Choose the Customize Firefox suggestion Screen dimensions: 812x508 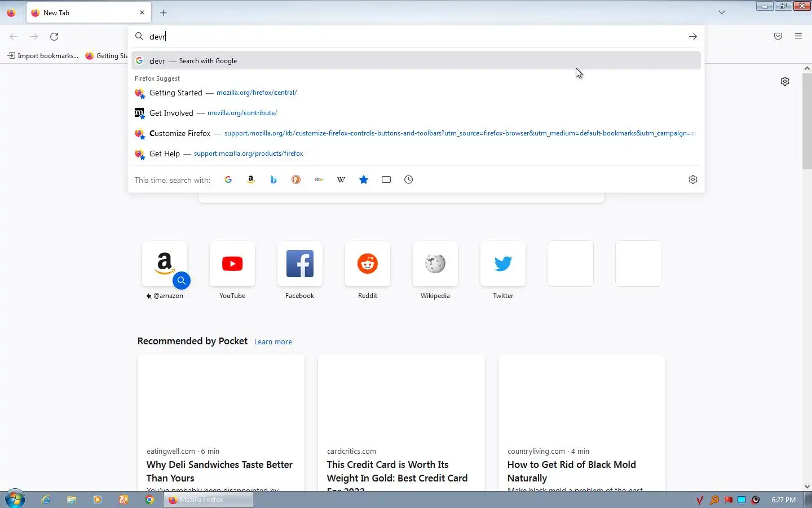pyautogui.click(x=416, y=133)
